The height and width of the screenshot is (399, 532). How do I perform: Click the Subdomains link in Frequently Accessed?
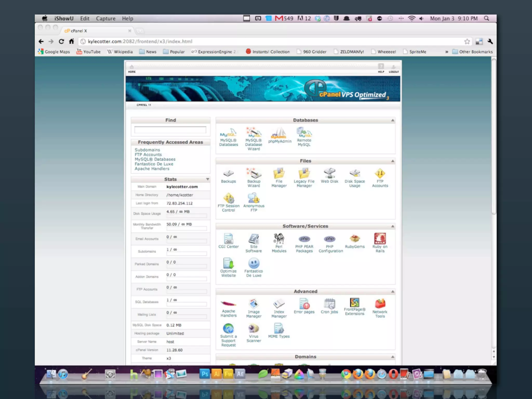(147, 150)
